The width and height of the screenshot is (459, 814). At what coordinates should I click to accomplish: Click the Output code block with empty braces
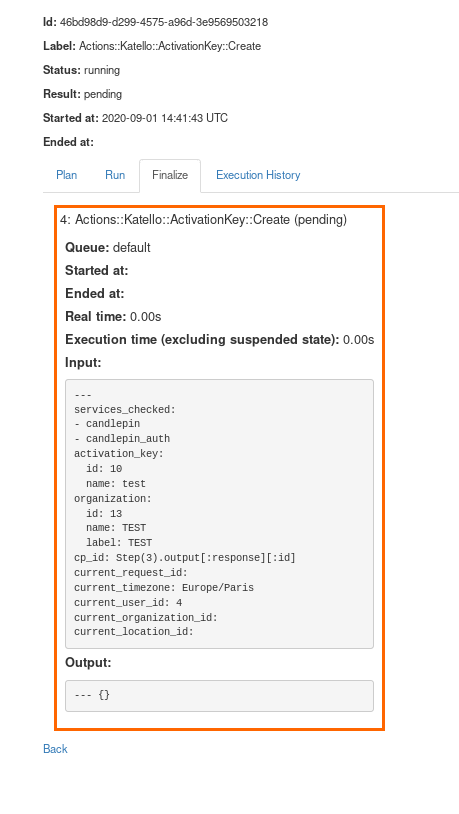(x=219, y=696)
